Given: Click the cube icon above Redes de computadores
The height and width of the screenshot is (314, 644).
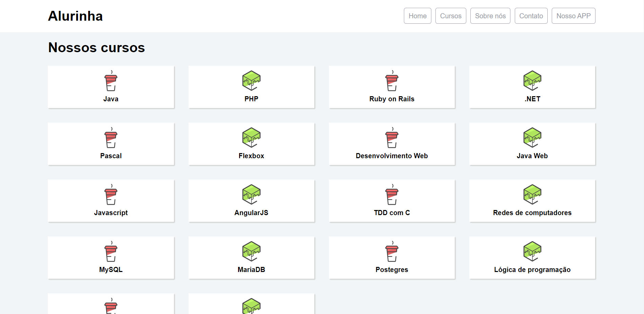Looking at the screenshot, I should [532, 194].
